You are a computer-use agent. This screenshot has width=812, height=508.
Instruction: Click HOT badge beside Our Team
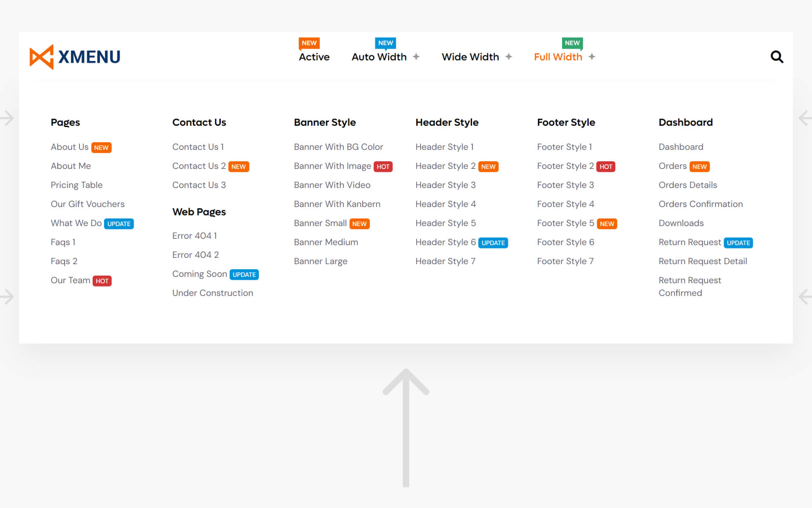(102, 281)
